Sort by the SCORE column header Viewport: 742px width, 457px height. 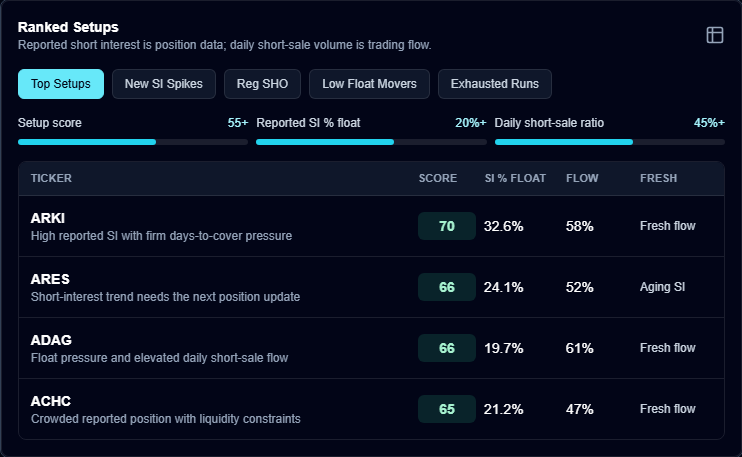point(438,178)
